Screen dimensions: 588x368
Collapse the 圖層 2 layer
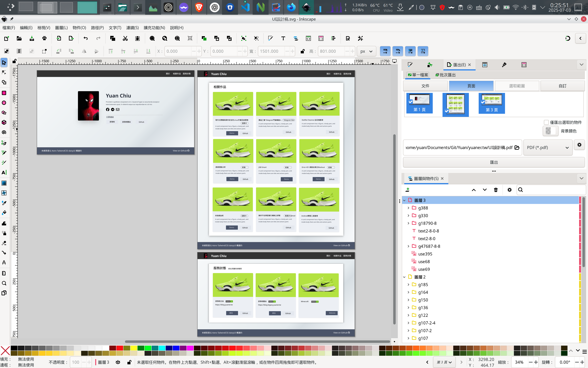404,277
